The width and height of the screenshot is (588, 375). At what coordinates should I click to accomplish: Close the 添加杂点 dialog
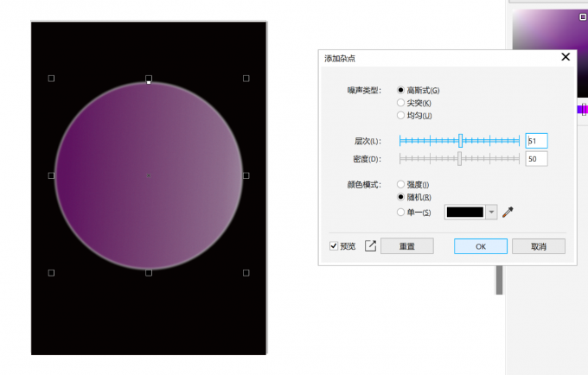[566, 57]
